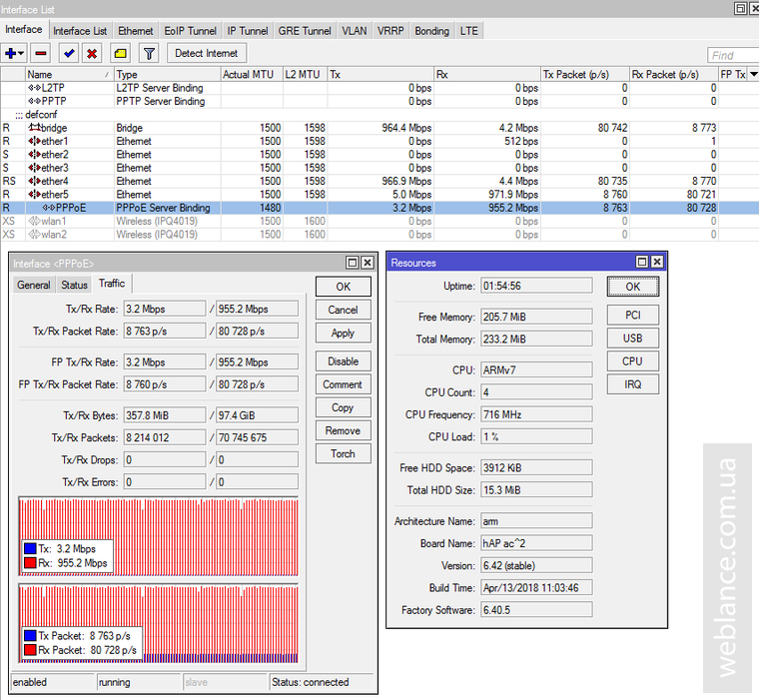Screen dimensions: 759x700
Task: Select the wlan1 wireless interface row
Action: tap(54, 221)
